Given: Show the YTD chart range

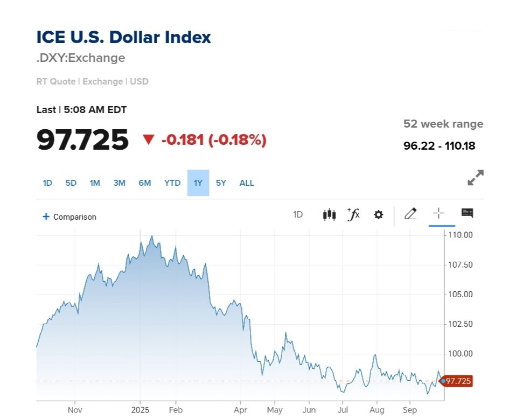Looking at the screenshot, I should point(172,183).
